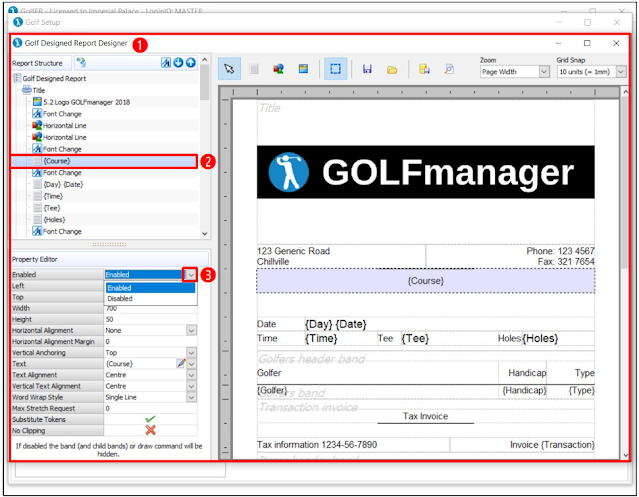Maximize the Golf Designed Report Designer window
Screen dimensions: 639x497
587,43
